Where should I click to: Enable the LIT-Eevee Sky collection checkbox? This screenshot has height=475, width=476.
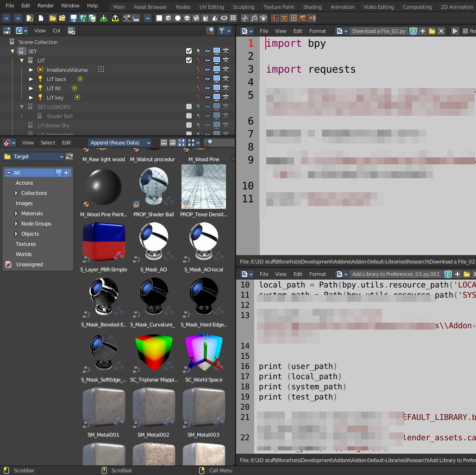point(189,125)
